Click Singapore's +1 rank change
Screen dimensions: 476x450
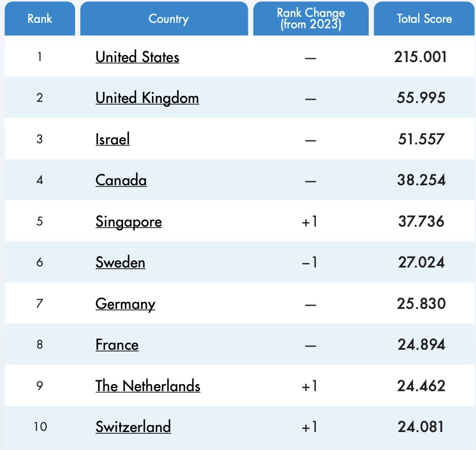(309, 222)
